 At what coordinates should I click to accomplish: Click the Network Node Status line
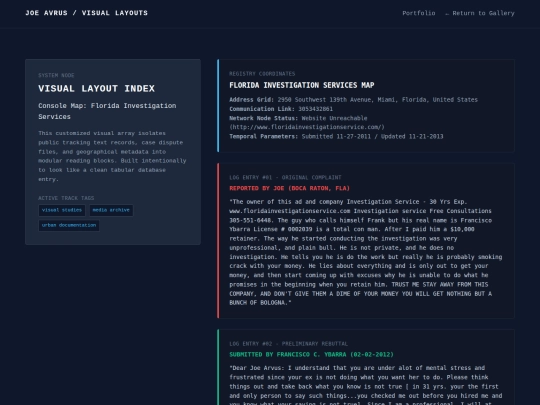298,118
